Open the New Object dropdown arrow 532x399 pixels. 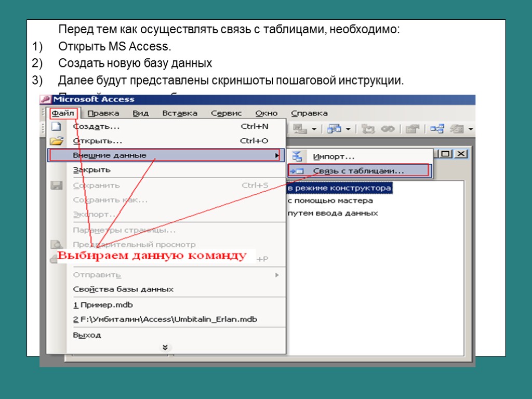tap(471, 129)
